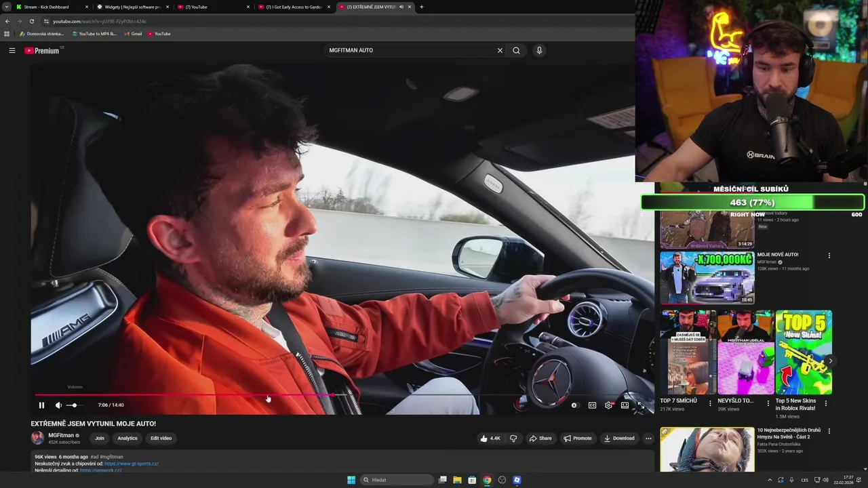Enter fullscreen with the fullscreen icon

[x=641, y=405]
